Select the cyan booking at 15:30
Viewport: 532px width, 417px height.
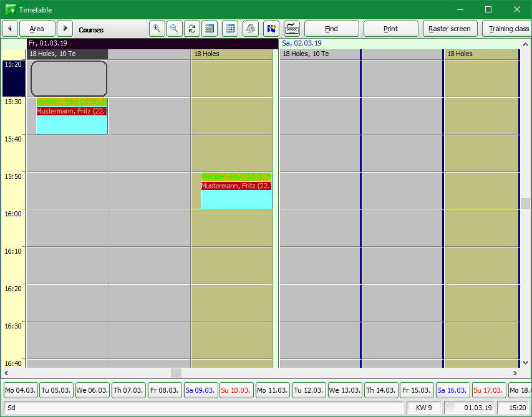coord(72,125)
